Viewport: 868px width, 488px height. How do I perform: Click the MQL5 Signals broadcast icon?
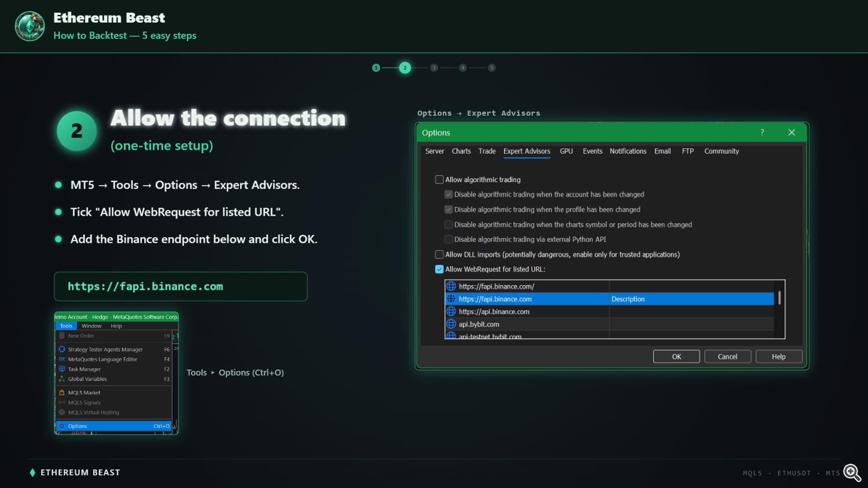point(62,402)
